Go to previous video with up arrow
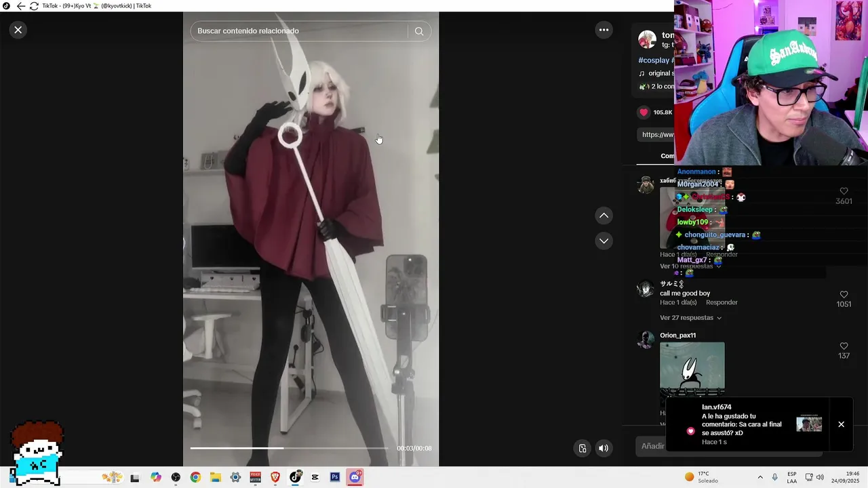 (x=604, y=216)
